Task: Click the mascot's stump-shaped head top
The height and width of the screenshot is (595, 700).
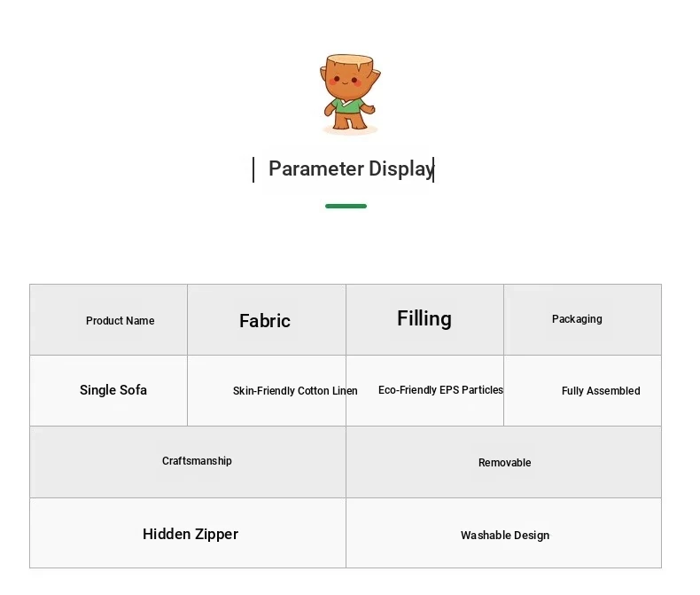Action: click(x=349, y=60)
